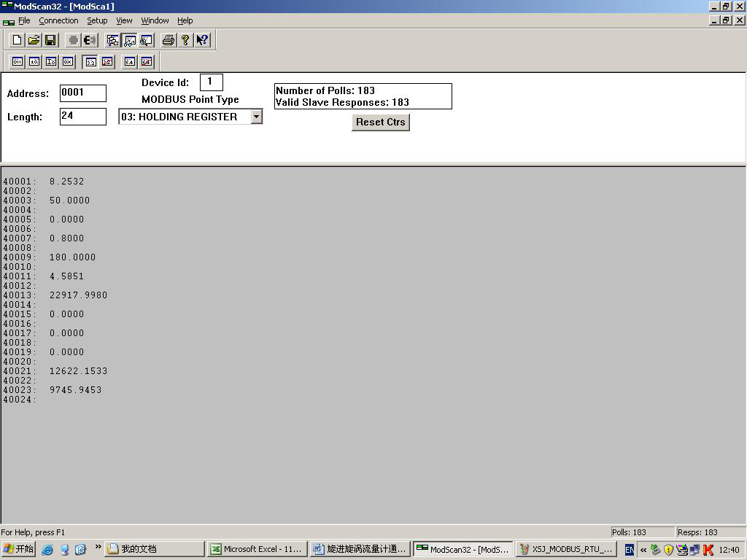Expand the MODBUS Point Type dropdown
The image size is (747, 560).
256,117
